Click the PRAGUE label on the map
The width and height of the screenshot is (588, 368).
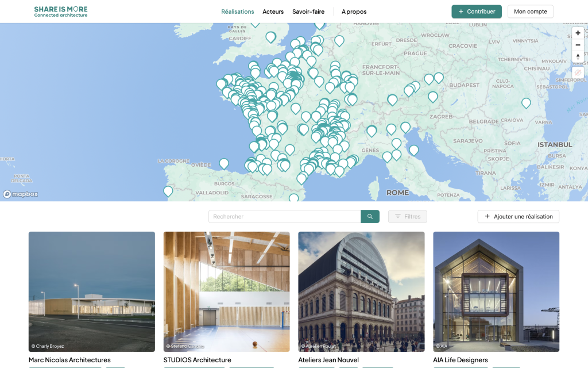[x=415, y=53]
